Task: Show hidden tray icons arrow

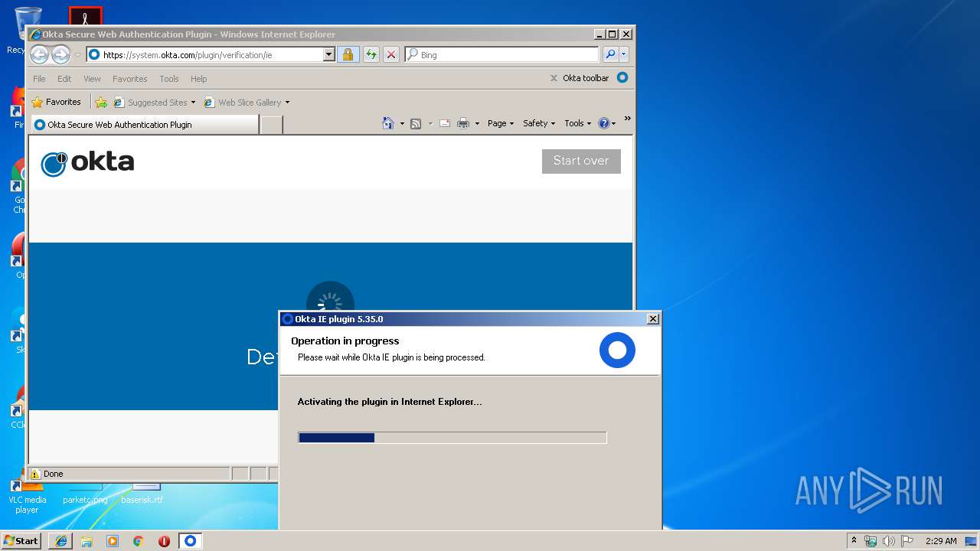Action: (x=854, y=540)
